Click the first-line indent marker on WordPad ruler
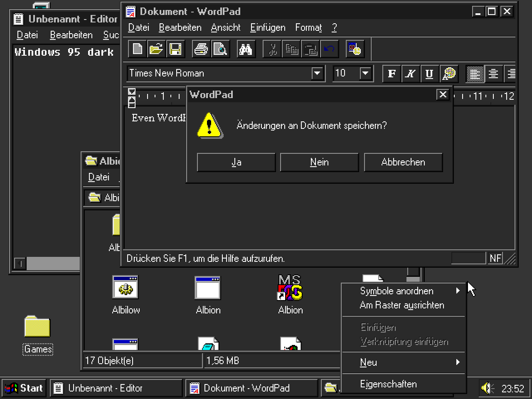Screen dimensions: 532x399 132,91
